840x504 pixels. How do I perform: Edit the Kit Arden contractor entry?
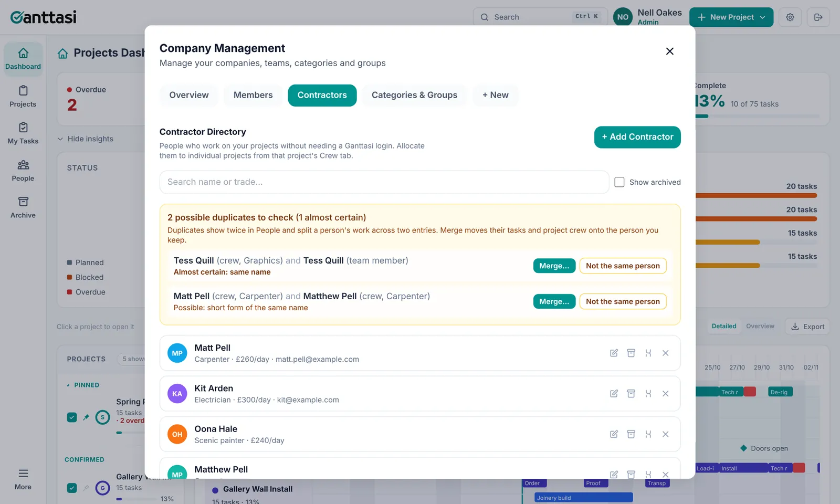tap(614, 394)
